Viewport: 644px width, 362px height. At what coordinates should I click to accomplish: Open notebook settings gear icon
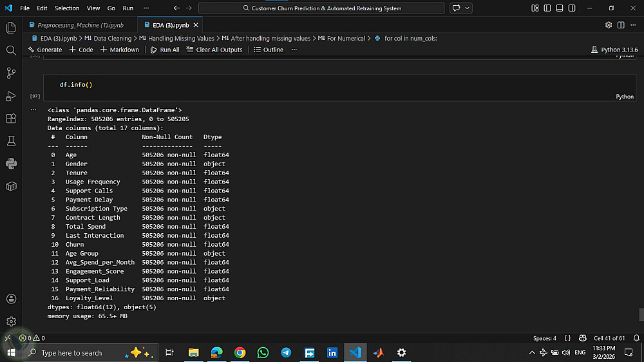click(x=609, y=25)
